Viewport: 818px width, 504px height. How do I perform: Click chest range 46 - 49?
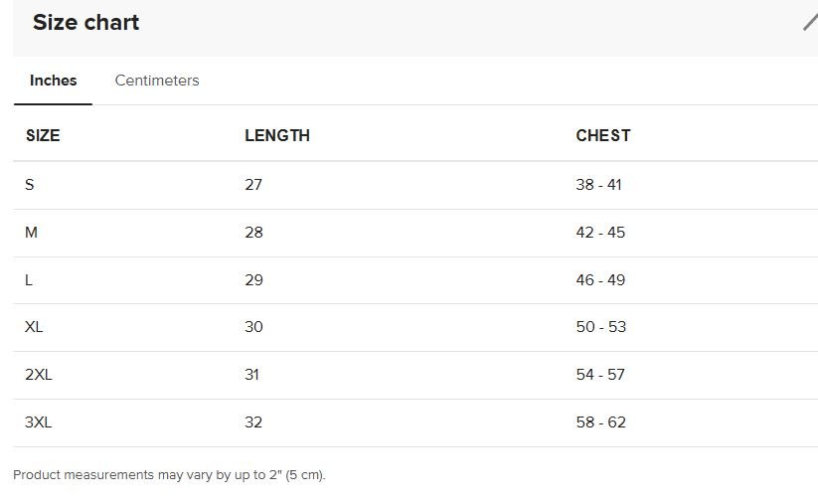point(600,280)
